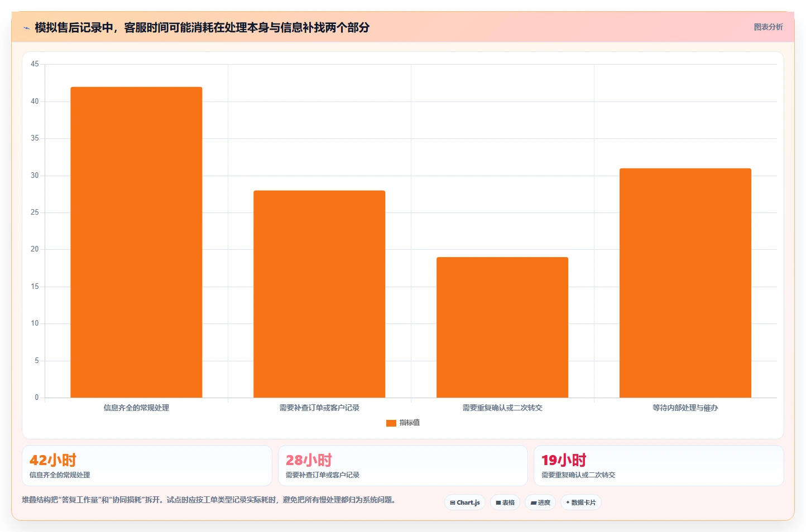Click the 图表分析 label in the header
Screen dimensions: 806x532
768,27
